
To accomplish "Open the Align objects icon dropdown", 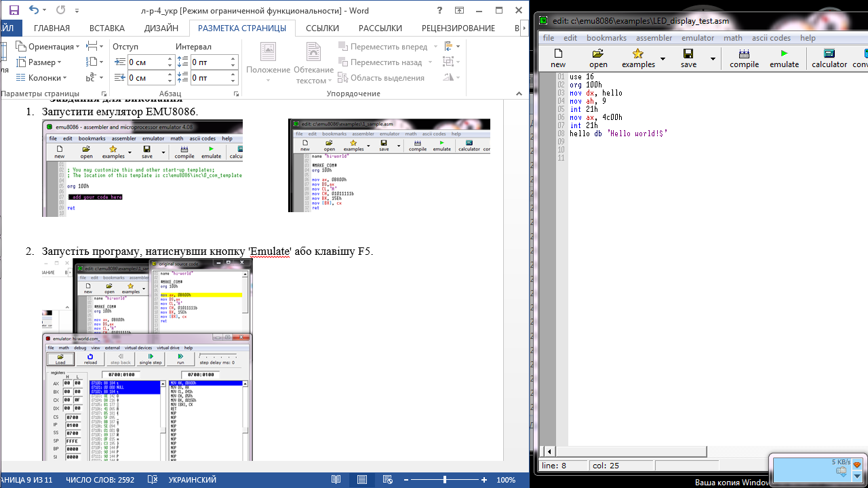I will [x=452, y=46].
